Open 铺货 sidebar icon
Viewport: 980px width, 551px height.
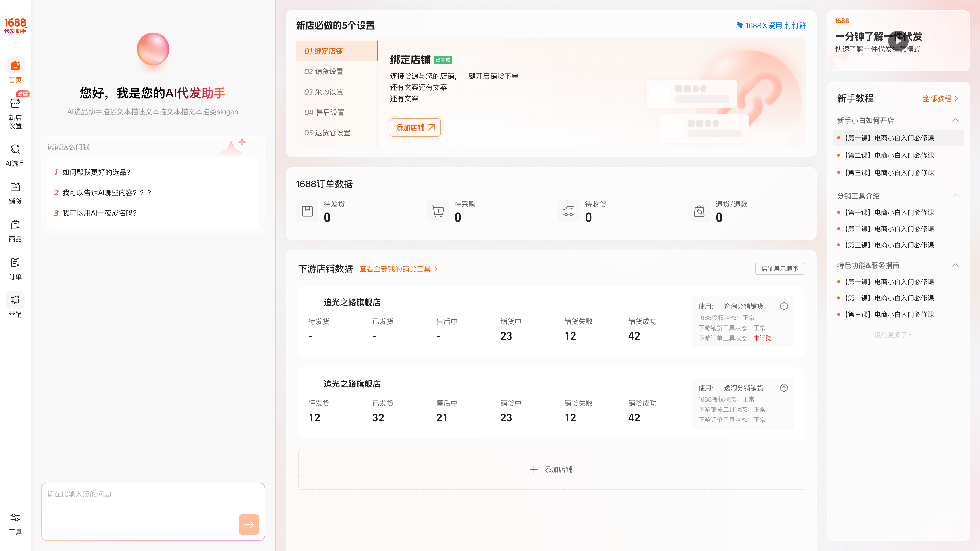(x=15, y=187)
